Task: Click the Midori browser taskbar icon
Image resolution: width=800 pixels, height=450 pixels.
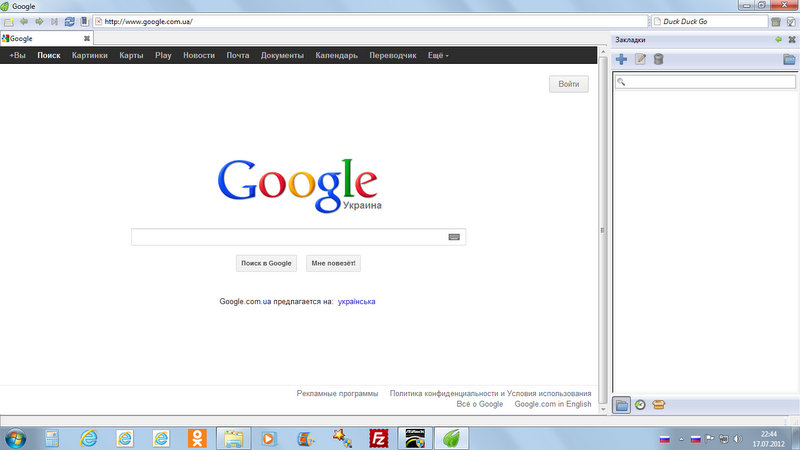Action: (452, 438)
